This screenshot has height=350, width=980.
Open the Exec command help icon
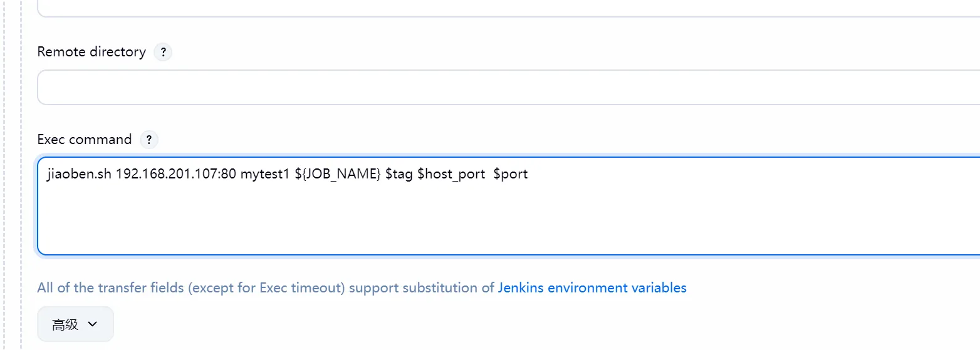tap(149, 140)
